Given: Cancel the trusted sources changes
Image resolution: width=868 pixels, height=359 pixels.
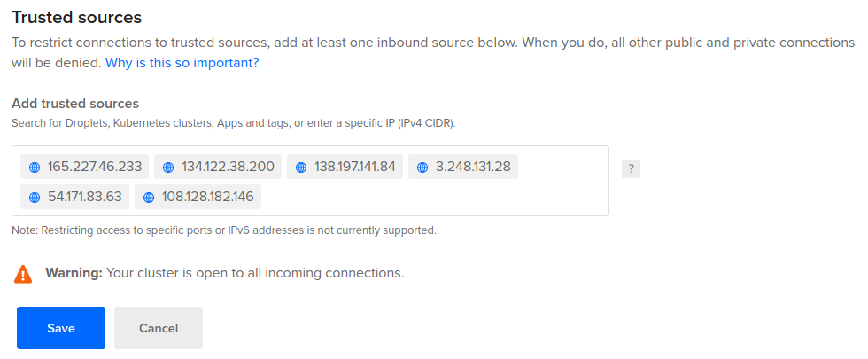Looking at the screenshot, I should [159, 328].
